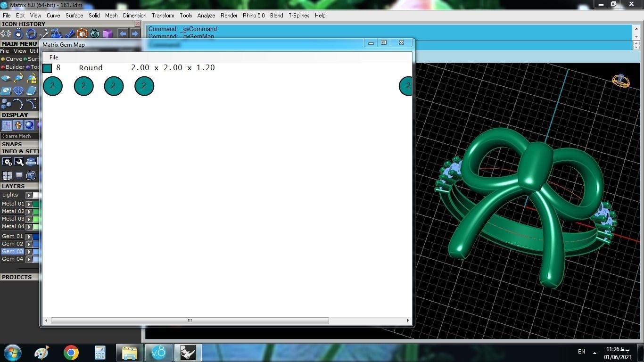Click the single gem icon in Main Menu tools
The height and width of the screenshot is (362, 644).
tap(6, 78)
